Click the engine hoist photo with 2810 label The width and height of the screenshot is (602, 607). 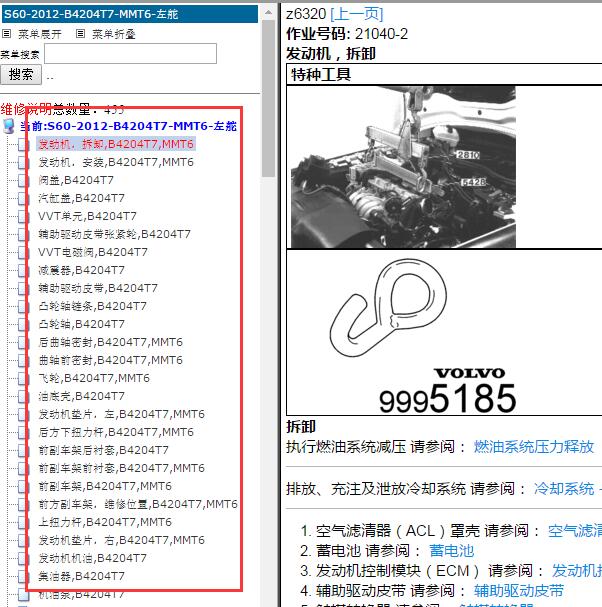coord(403,167)
